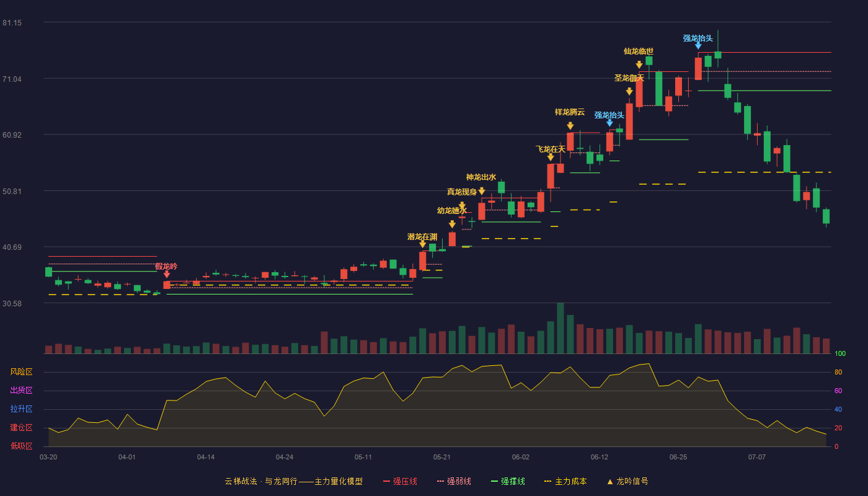Click the 04-24 date label
868x496 pixels.
click(x=285, y=457)
